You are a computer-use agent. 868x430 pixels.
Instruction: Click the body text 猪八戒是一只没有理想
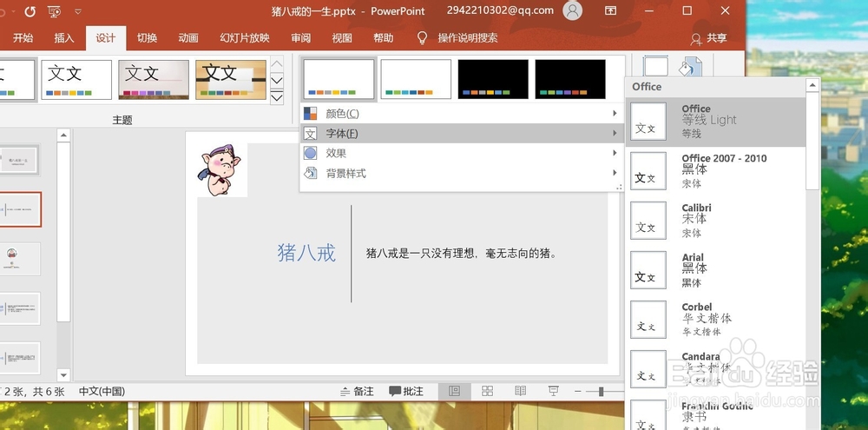tap(461, 254)
